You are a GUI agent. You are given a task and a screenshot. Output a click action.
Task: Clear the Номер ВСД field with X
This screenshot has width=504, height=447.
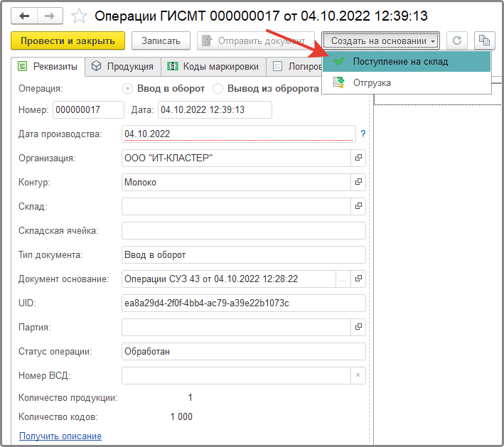tap(358, 375)
